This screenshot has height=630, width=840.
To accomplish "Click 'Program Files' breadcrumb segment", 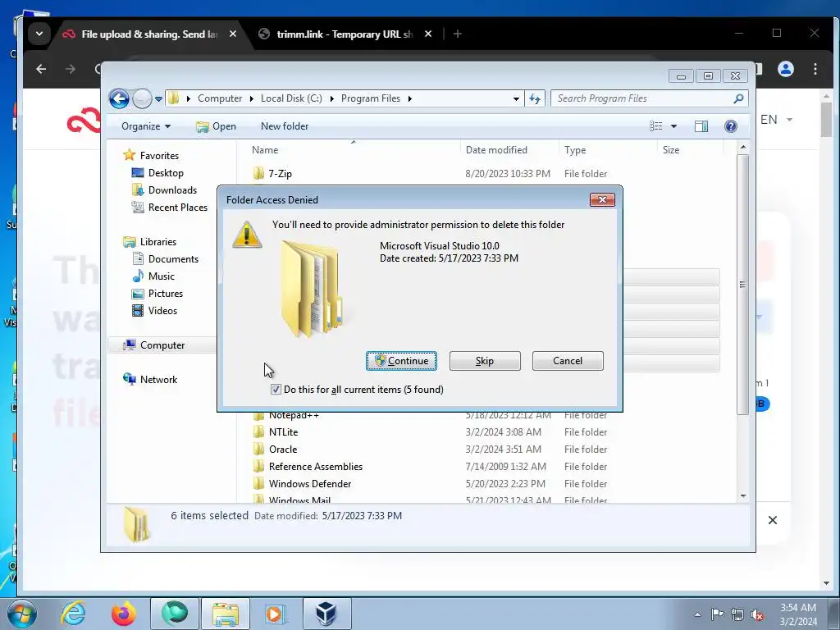I will tap(371, 98).
